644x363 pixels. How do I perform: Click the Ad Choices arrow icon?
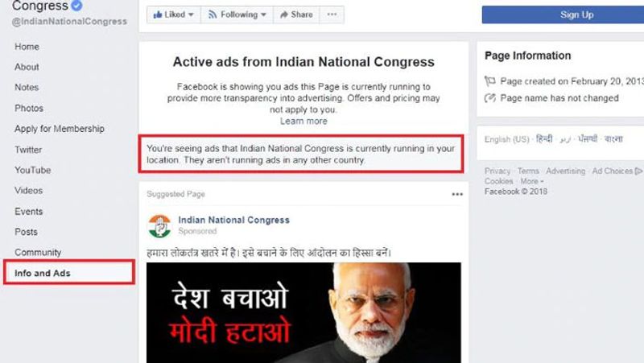click(x=638, y=171)
